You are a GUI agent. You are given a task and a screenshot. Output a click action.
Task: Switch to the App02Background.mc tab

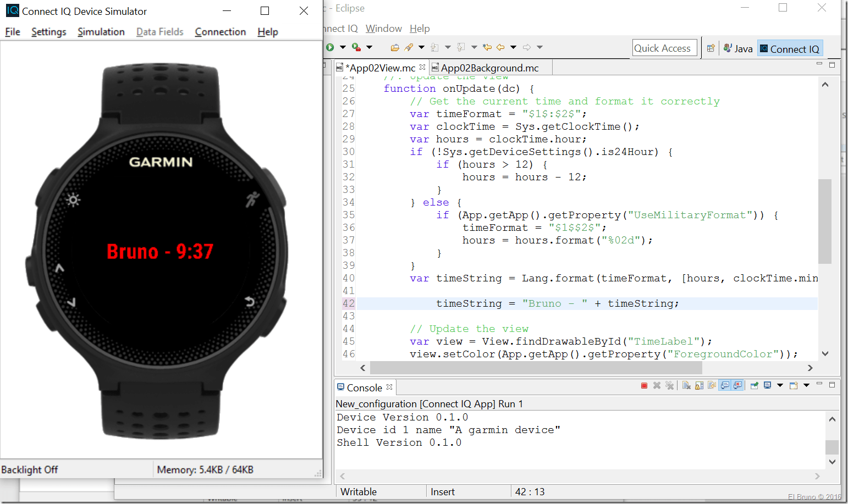(x=489, y=68)
